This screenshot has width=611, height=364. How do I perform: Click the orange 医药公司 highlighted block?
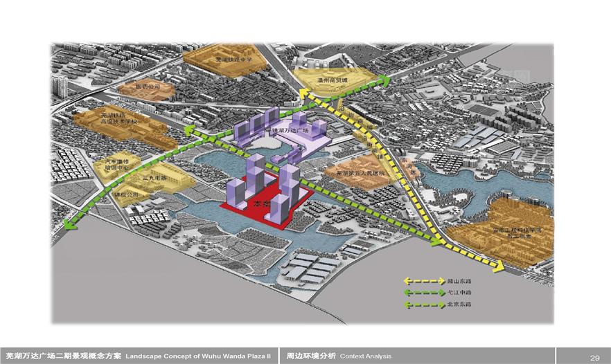[x=146, y=89]
